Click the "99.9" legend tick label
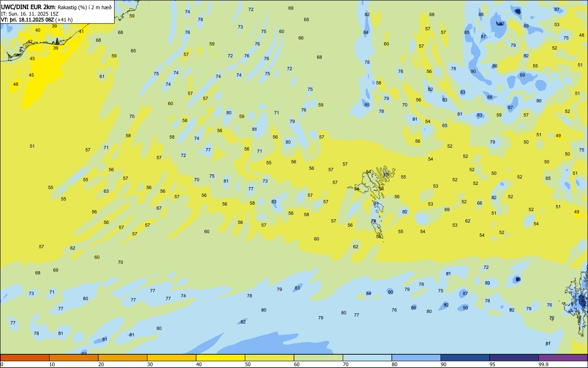The image size is (588, 368). 543,364
